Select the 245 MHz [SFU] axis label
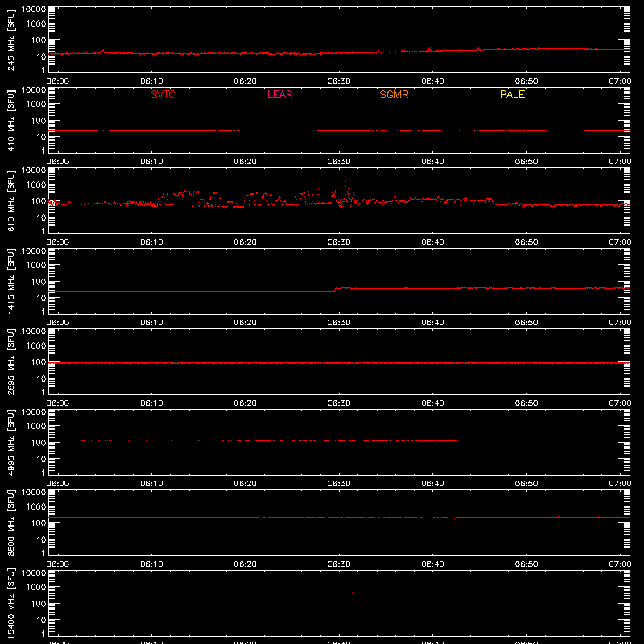This screenshot has height=644, width=644. pyautogui.click(x=10, y=40)
